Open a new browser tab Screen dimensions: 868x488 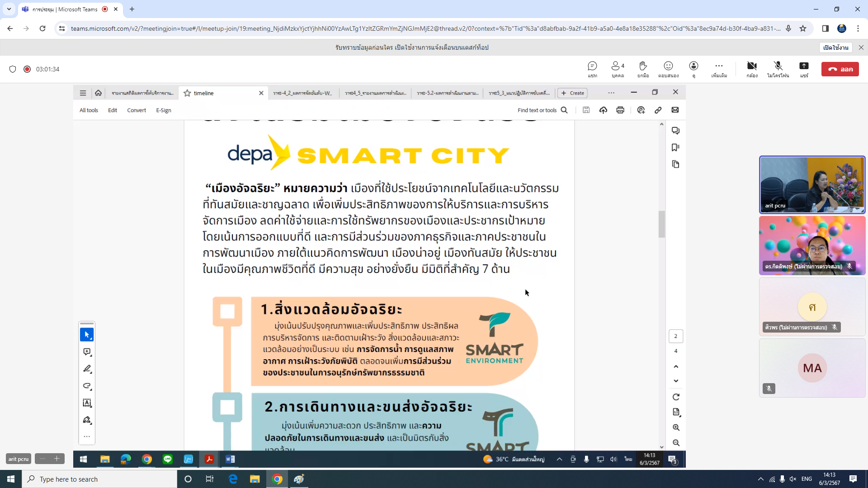pos(132,9)
